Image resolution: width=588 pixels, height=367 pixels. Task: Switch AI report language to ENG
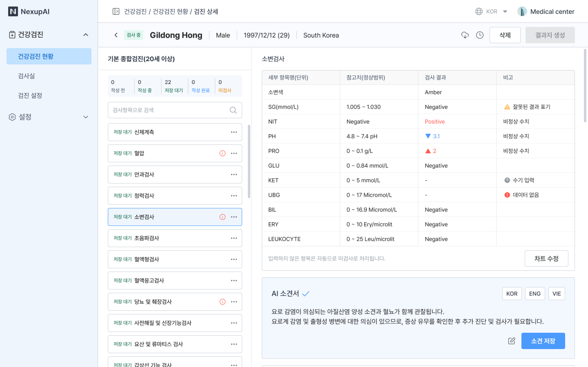pos(535,294)
